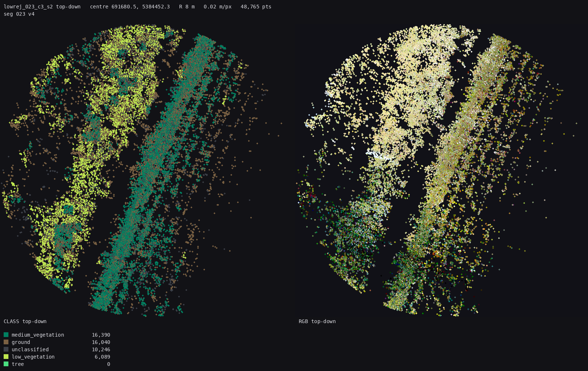This screenshot has width=588, height=371.
Task: Select the medium_vegetation legend label
Action: (38, 335)
